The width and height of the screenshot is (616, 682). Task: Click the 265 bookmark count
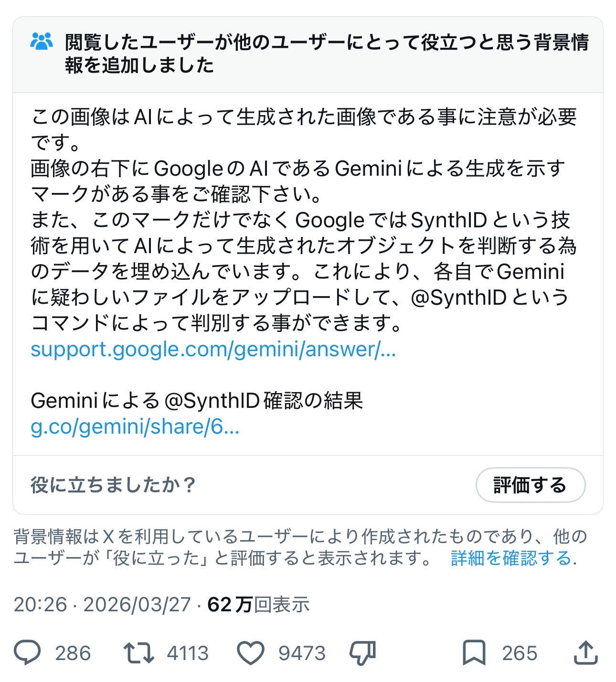tap(520, 653)
